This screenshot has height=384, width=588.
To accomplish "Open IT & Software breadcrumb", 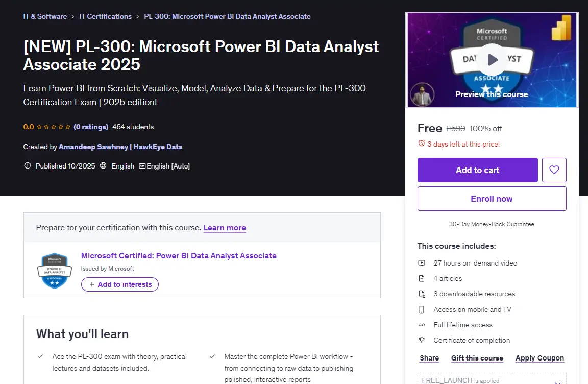I will (x=45, y=16).
